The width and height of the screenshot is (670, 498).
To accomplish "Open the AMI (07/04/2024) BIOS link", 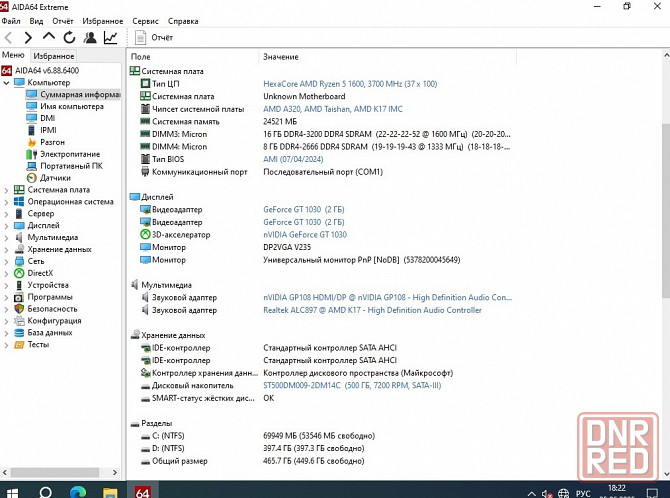I will 293,159.
